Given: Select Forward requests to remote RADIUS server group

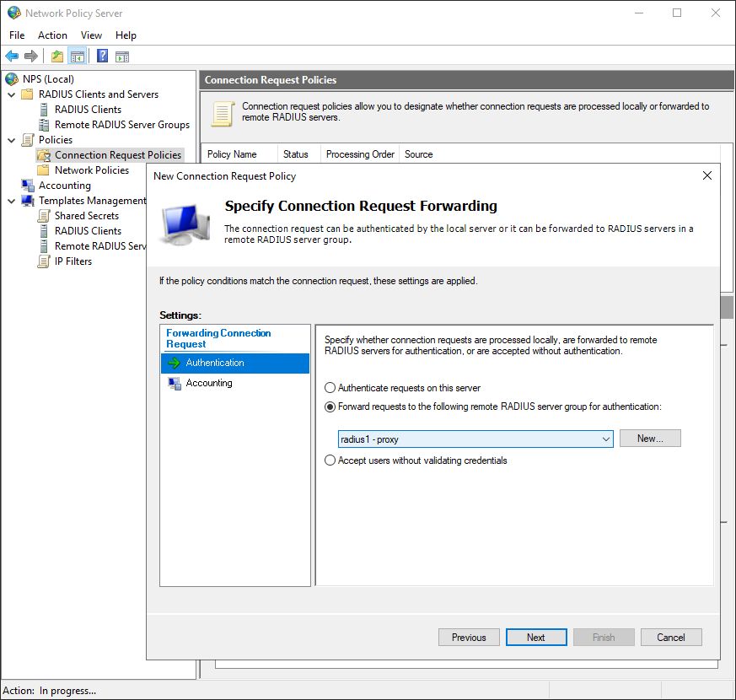Looking at the screenshot, I should (330, 407).
